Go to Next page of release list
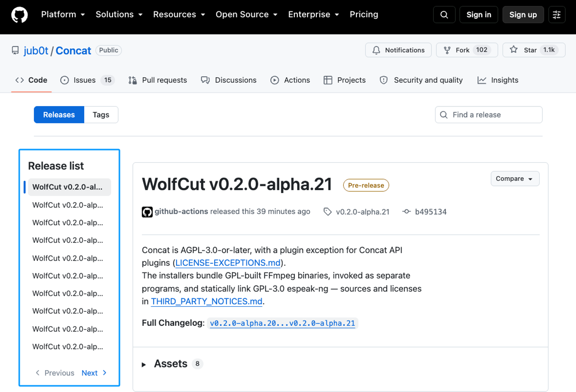 point(94,373)
